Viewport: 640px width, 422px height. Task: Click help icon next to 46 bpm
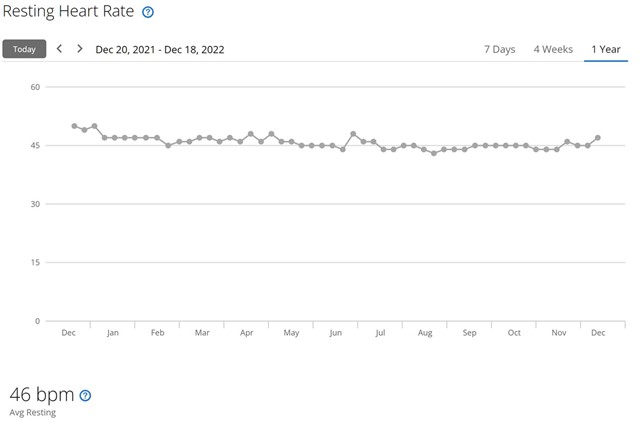tap(85, 395)
